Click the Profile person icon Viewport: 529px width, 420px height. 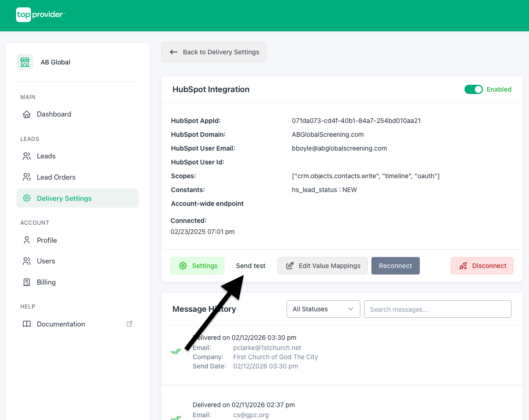point(27,240)
